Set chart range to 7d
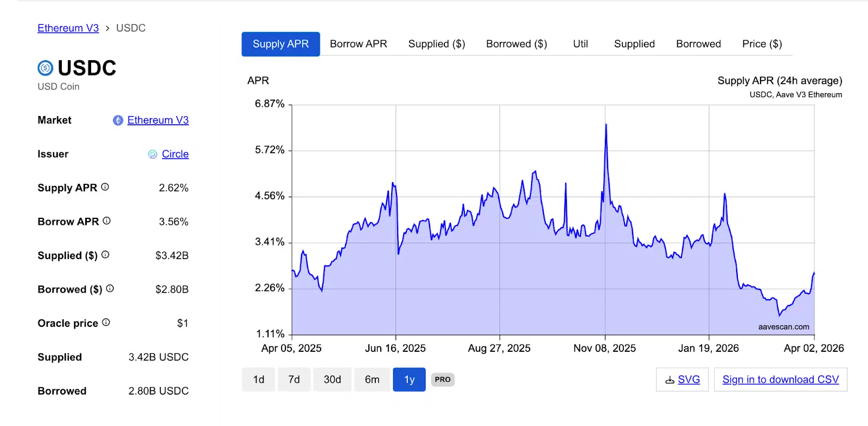The height and width of the screenshot is (426, 868). (294, 379)
